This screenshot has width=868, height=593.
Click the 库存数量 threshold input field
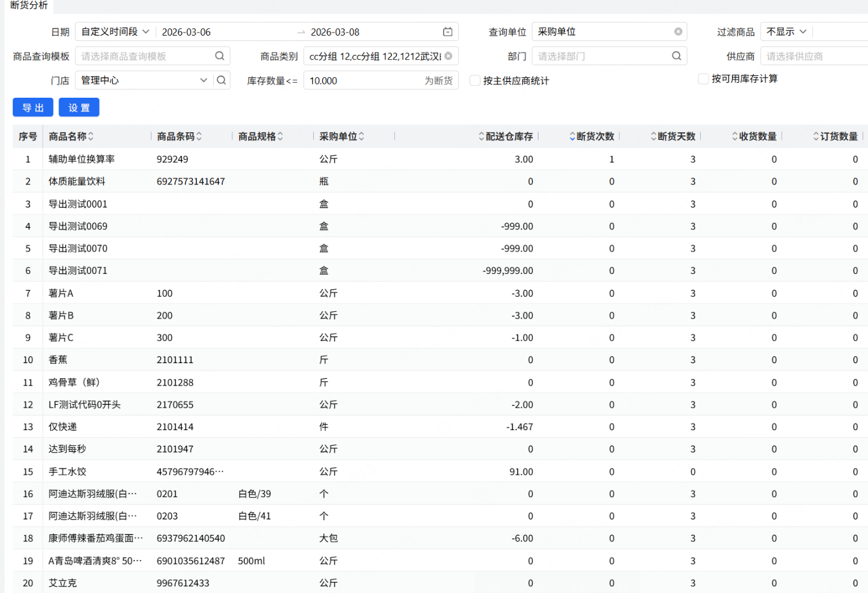362,81
